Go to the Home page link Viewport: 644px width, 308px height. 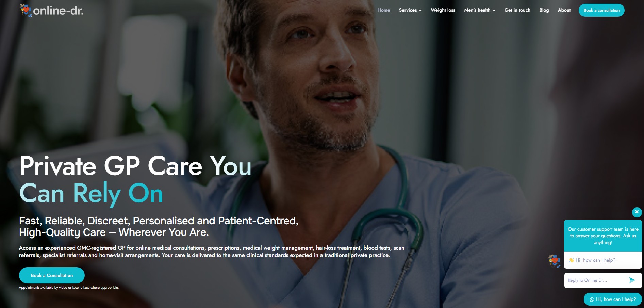[384, 10]
